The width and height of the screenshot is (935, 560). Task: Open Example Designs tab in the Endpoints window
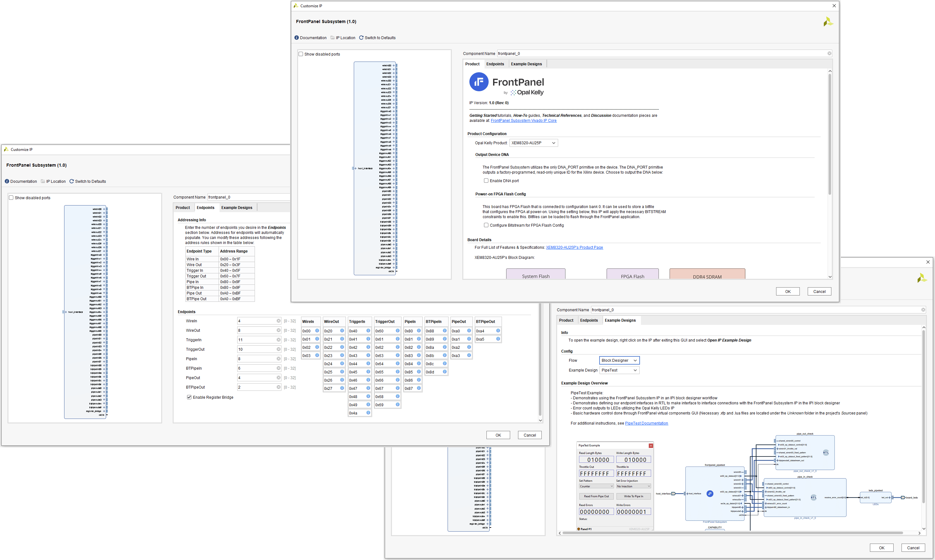(237, 208)
